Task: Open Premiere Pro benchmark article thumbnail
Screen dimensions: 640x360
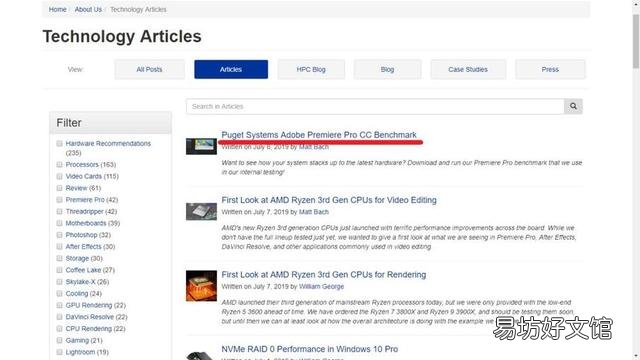Action: 201,146
